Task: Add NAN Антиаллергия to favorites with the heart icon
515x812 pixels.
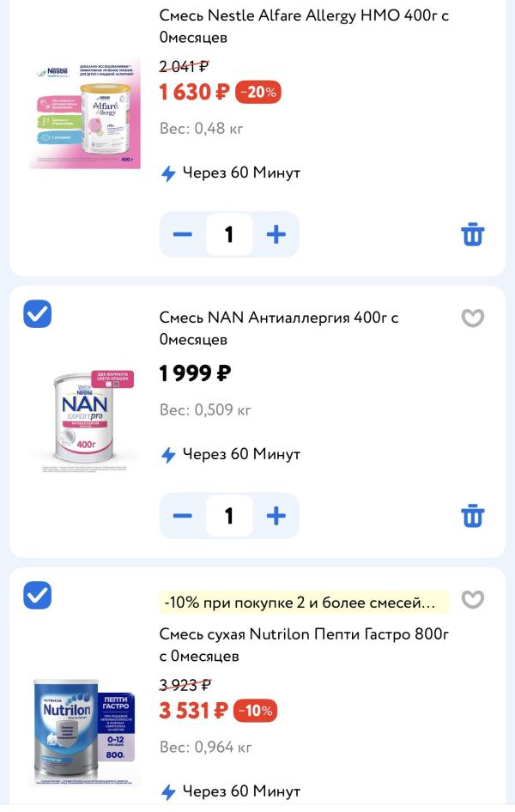Action: point(473,318)
